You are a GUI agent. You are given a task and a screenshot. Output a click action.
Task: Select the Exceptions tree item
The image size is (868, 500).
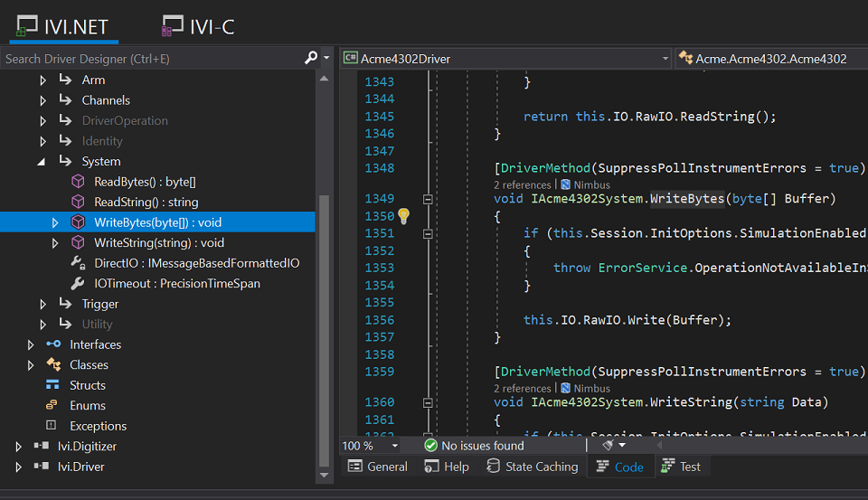(98, 426)
